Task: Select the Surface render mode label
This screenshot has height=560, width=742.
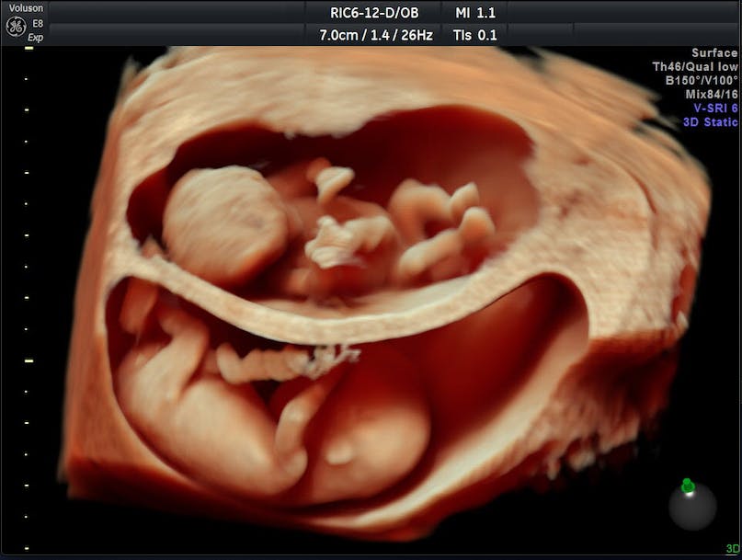Action: (x=714, y=53)
